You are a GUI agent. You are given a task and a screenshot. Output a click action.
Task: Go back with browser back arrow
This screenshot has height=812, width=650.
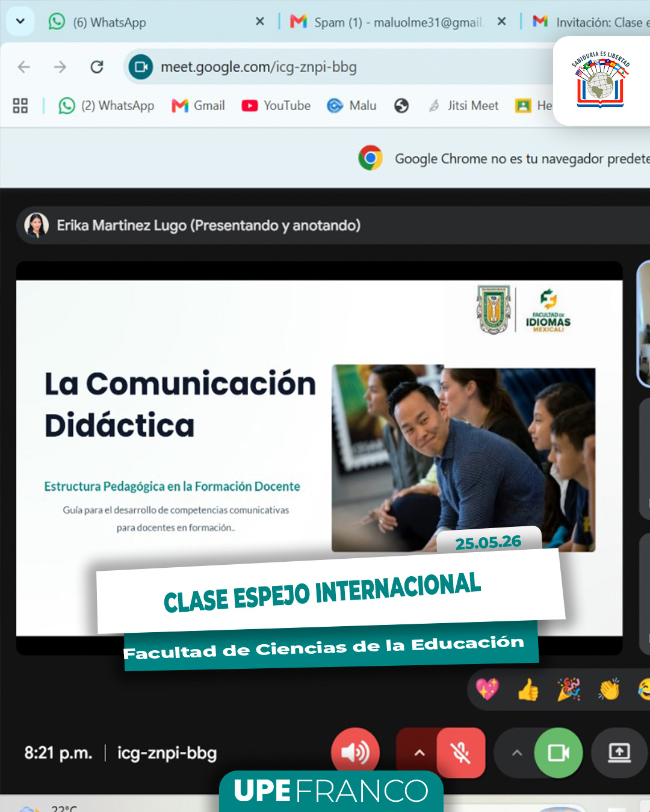tap(24, 67)
